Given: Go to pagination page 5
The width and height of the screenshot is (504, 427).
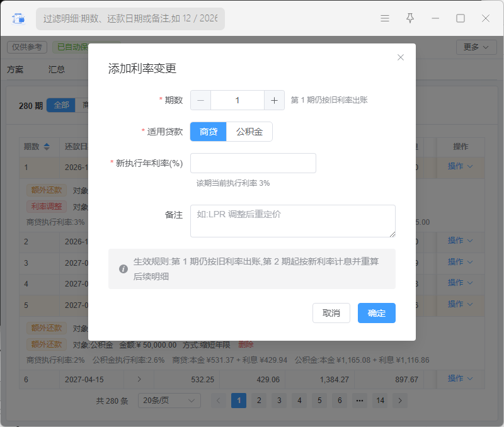Looking at the screenshot, I should pyautogui.click(x=319, y=401).
